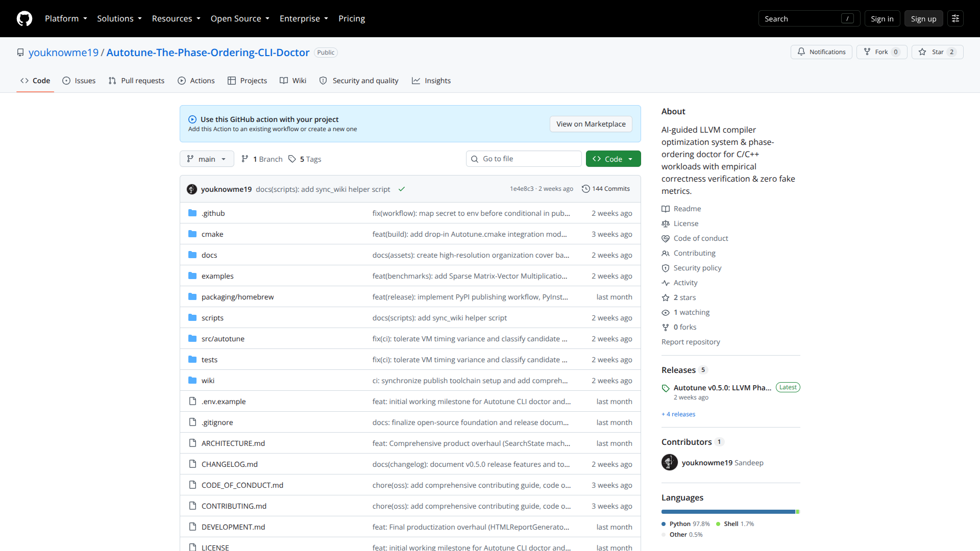
Task: Click View on Marketplace
Action: pos(591,124)
